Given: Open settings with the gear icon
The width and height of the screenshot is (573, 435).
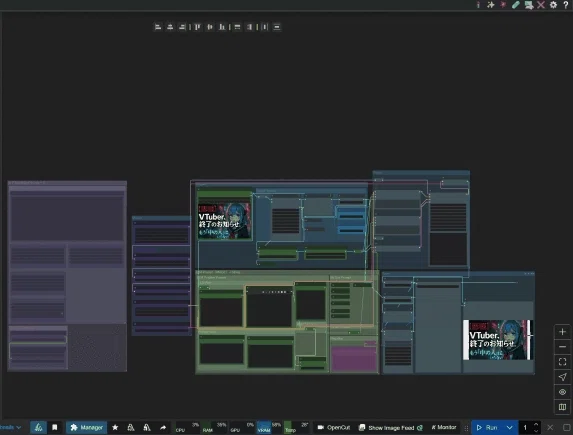Looking at the screenshot, I should coord(553,4).
